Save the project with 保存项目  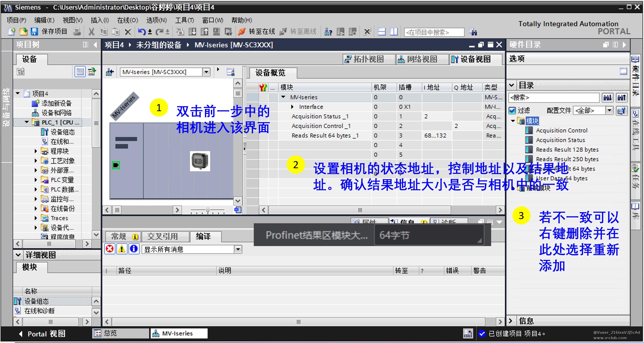click(x=49, y=32)
